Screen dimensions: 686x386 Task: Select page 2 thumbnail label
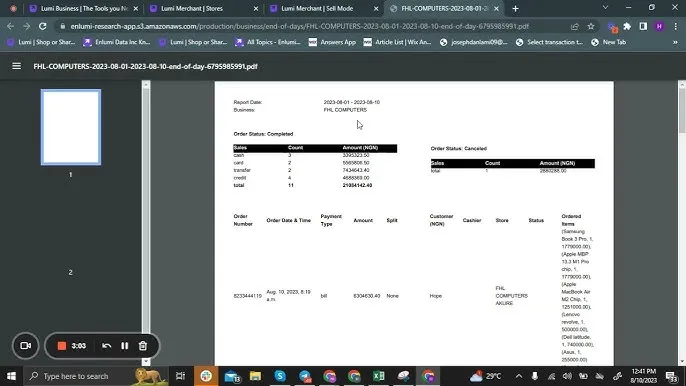70,272
